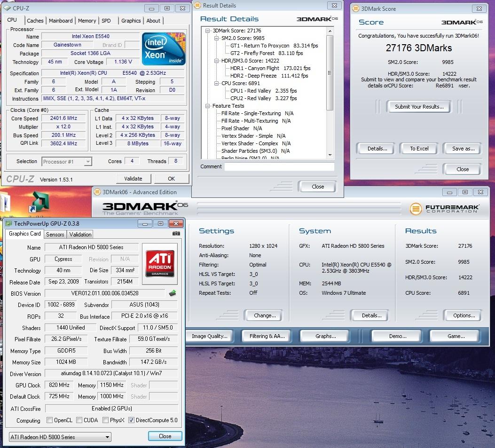
Task: Select the Fill Rate - Single-Texturing row
Action: (257, 113)
